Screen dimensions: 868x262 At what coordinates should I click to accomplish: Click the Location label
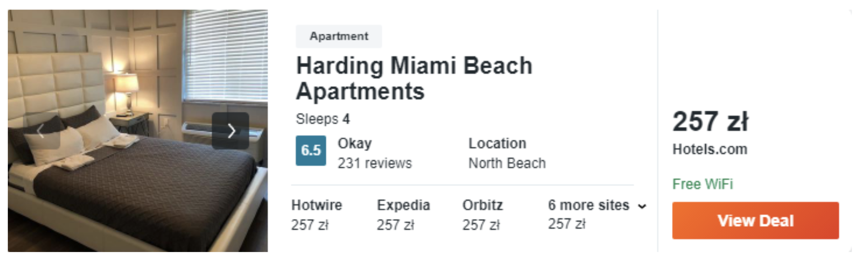pos(497,143)
